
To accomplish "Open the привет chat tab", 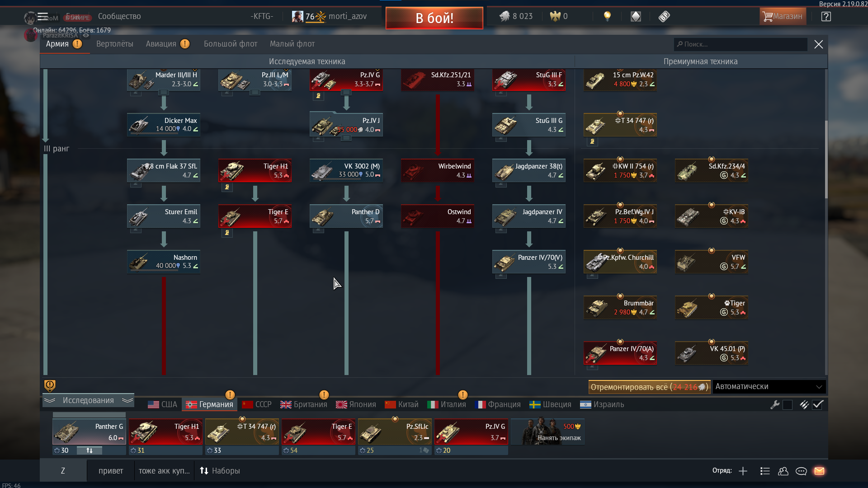I will click(111, 471).
